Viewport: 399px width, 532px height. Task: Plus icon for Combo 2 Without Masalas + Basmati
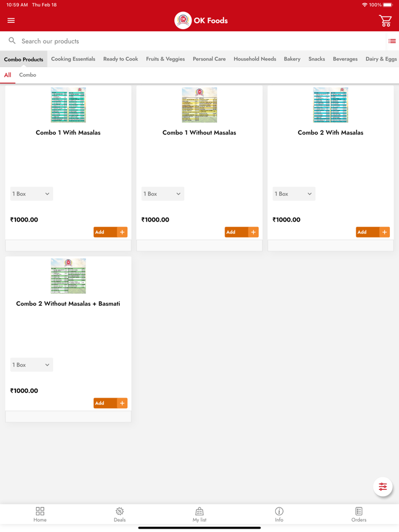pos(122,403)
